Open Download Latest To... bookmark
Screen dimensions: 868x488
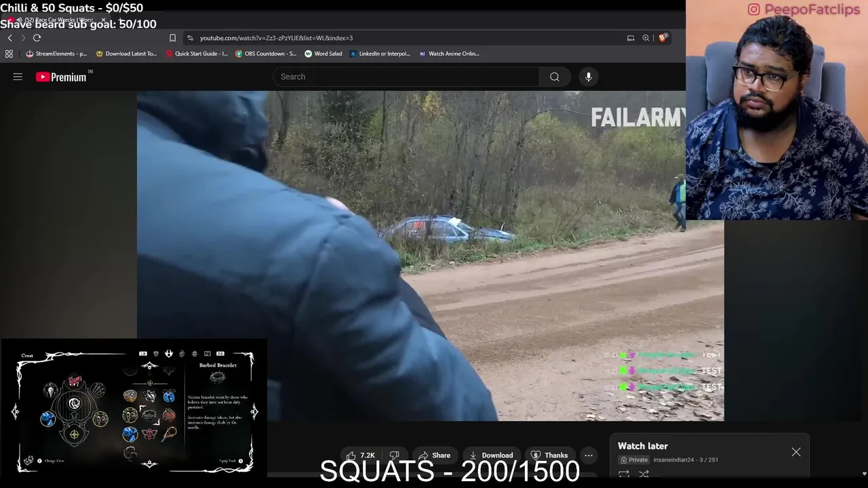(x=126, y=54)
